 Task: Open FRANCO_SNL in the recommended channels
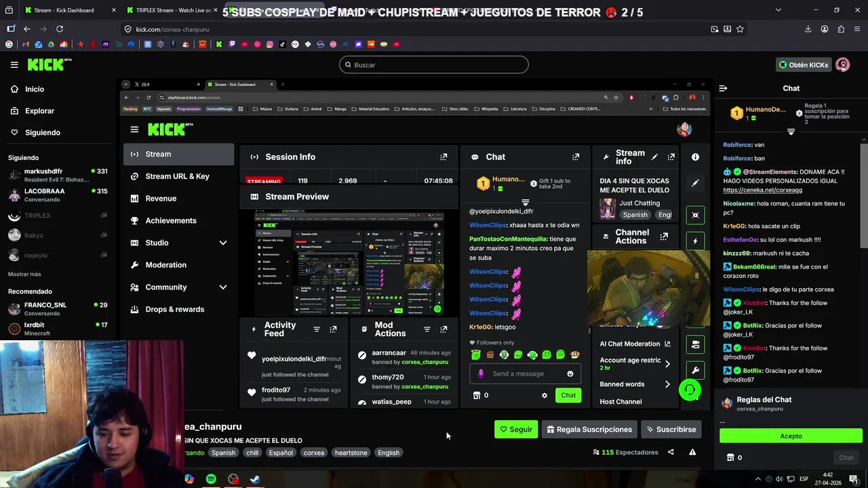tap(58, 309)
